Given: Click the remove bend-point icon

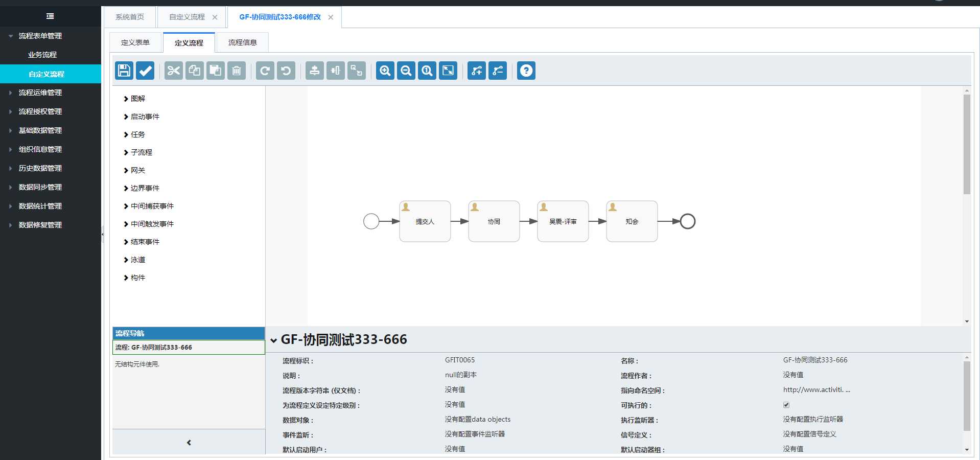Looking at the screenshot, I should click(498, 71).
